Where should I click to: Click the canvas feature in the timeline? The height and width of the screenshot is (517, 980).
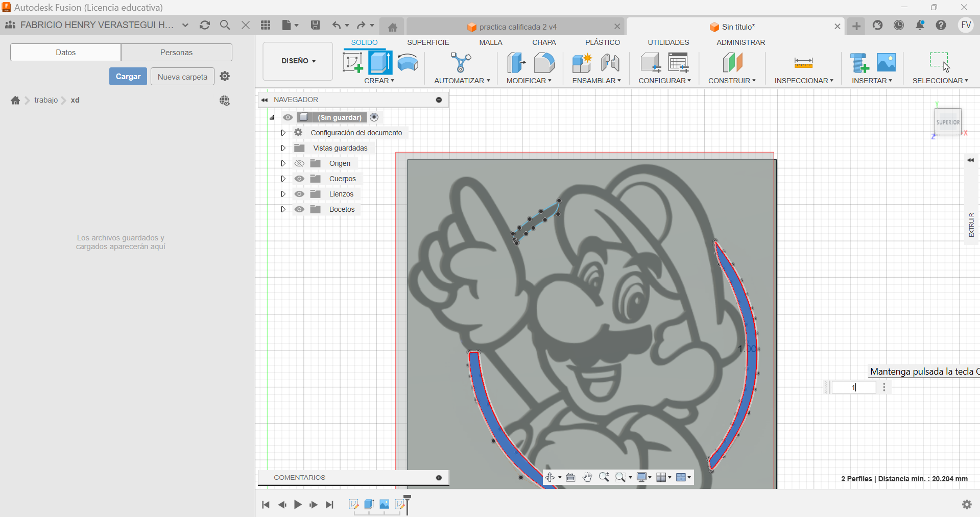pyautogui.click(x=385, y=504)
